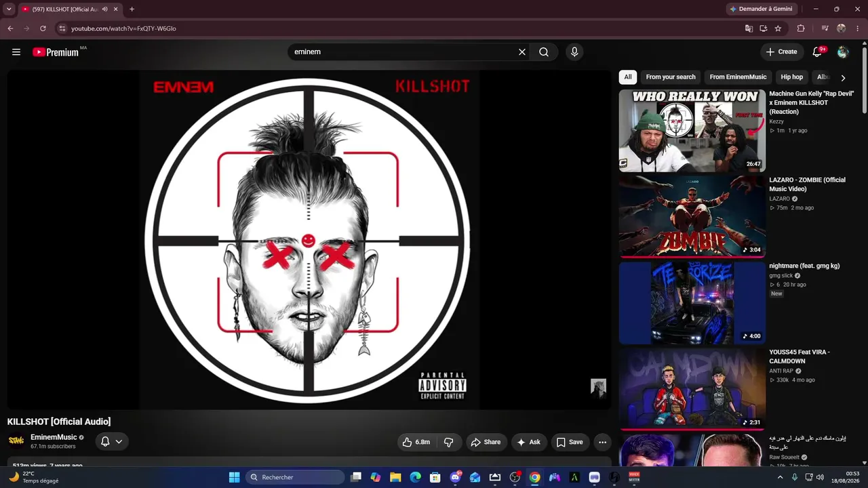Open the tab search dropdown arrow

tap(9, 9)
